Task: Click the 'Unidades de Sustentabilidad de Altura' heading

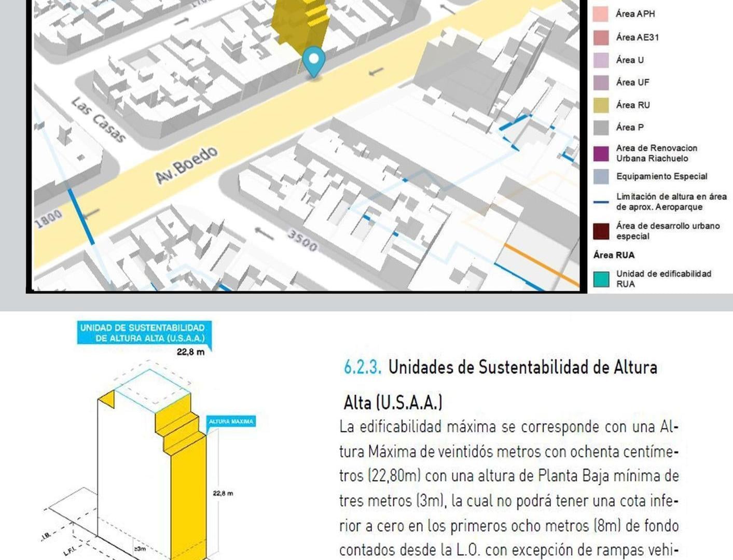Action: tap(523, 367)
